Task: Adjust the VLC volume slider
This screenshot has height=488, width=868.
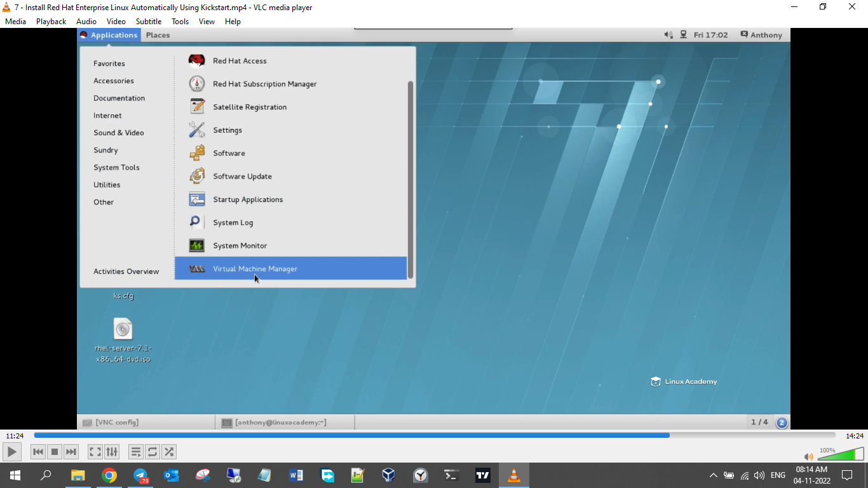Action: pyautogui.click(x=841, y=454)
